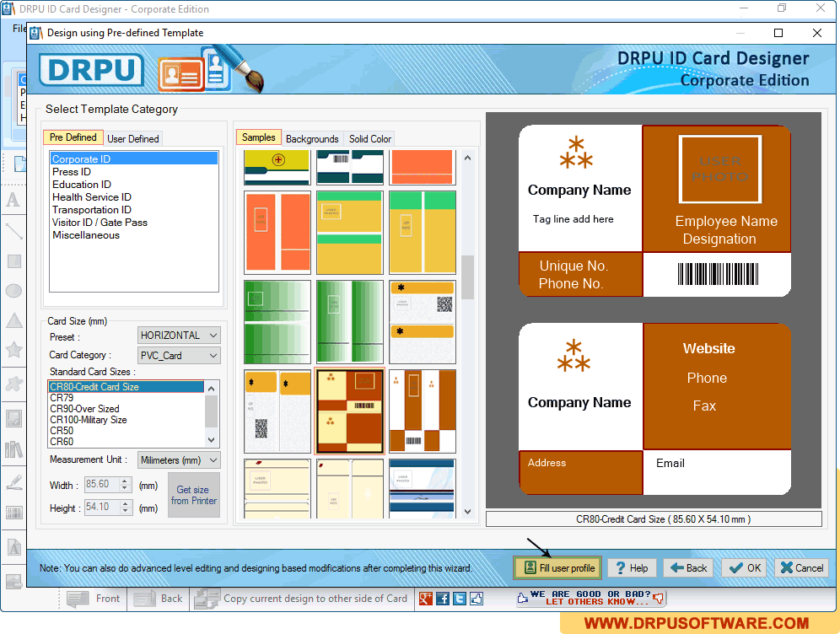Select the image insert tool

coord(13,419)
